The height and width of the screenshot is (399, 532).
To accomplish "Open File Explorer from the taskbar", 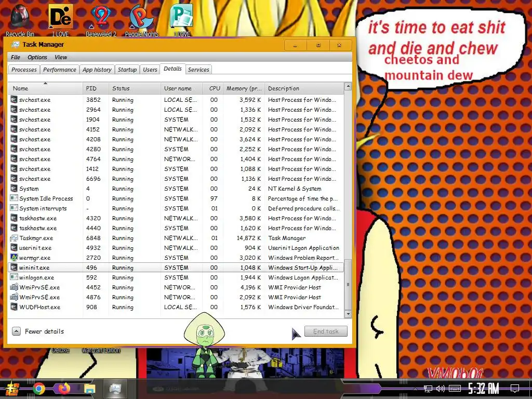I will 89,389.
